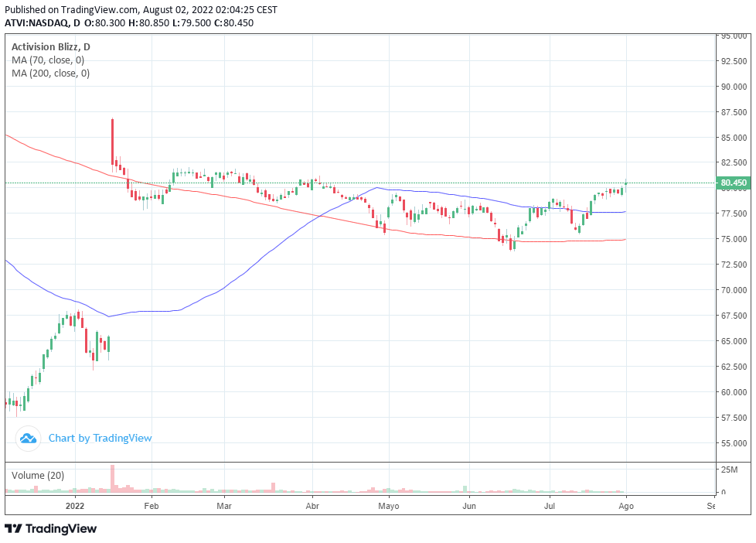Click the 72.500 price axis label
756x543 pixels.
(734, 265)
